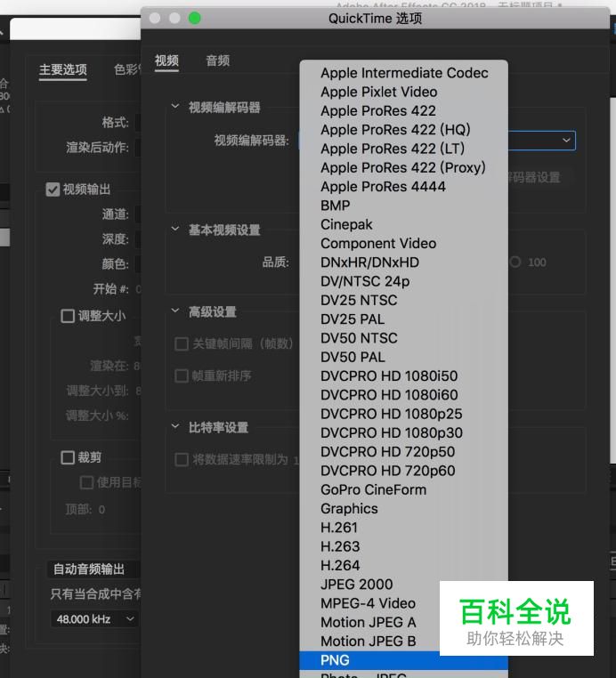Viewport: 616px width, 678px height.
Task: Select Apple ProRes 422 (Proxy)
Action: point(403,167)
